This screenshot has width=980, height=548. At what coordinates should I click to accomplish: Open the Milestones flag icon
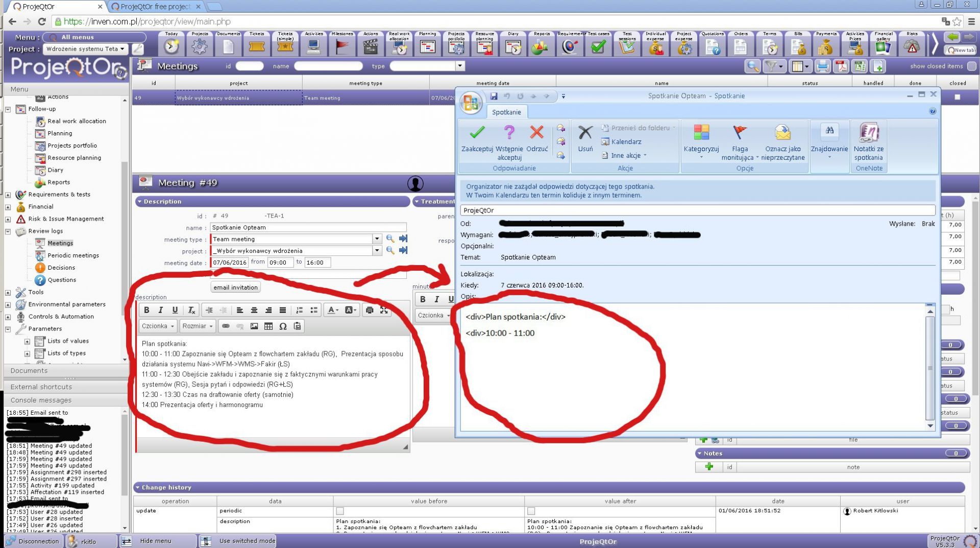pyautogui.click(x=342, y=44)
